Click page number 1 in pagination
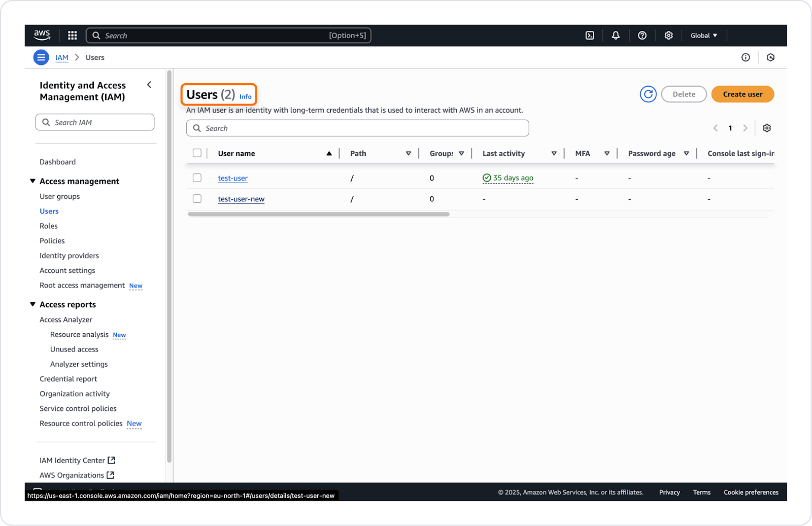The width and height of the screenshot is (812, 526). (x=730, y=128)
